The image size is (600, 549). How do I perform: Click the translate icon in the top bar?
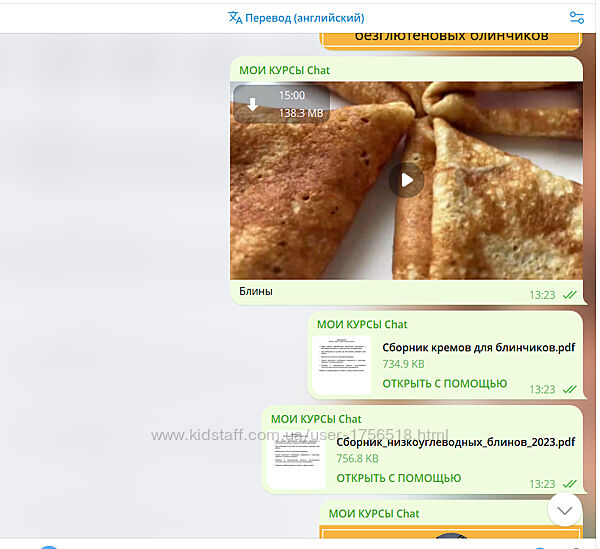click(x=235, y=17)
